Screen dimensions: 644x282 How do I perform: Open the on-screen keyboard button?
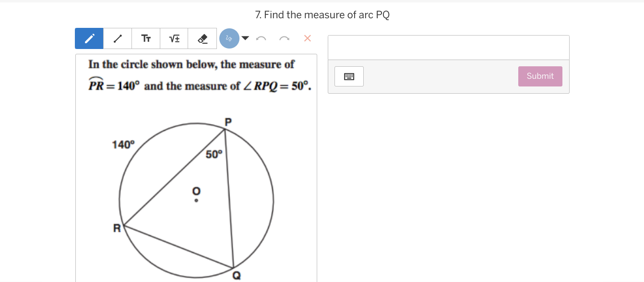349,76
